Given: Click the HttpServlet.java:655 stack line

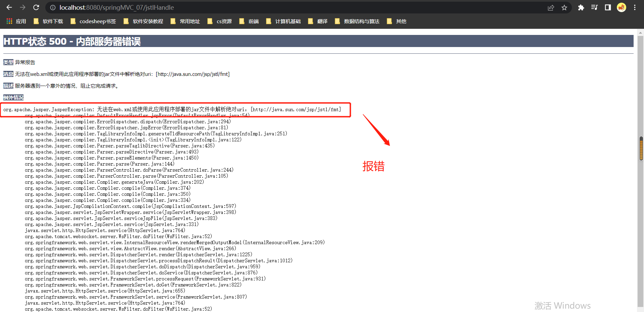Looking at the screenshot, I should tap(105, 291).
